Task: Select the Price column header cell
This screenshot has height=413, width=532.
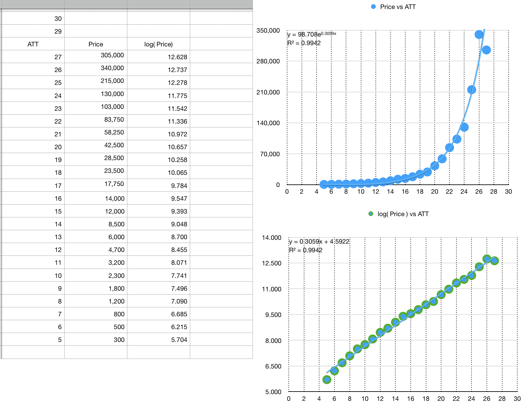Action: coord(96,44)
